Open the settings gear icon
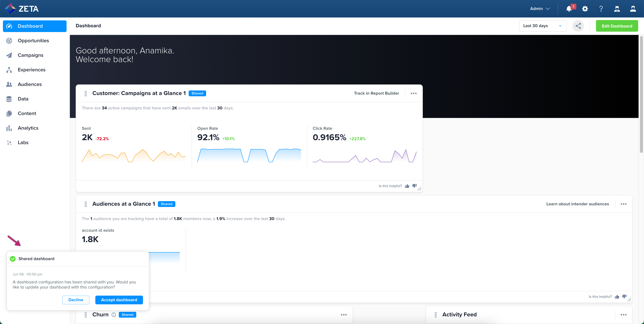Viewport: 644px width, 324px height. (x=585, y=9)
